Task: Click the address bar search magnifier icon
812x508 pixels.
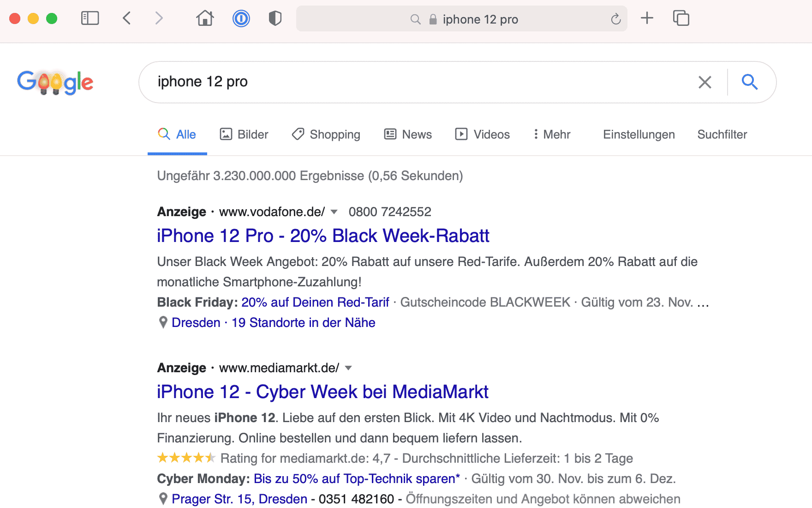Action: pos(415,19)
